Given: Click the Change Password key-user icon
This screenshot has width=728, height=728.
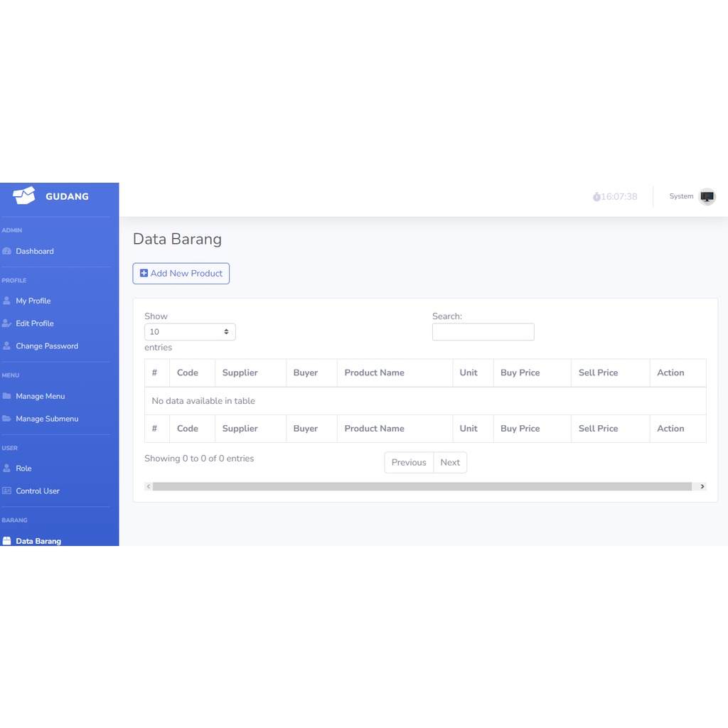Looking at the screenshot, I should tap(6, 346).
